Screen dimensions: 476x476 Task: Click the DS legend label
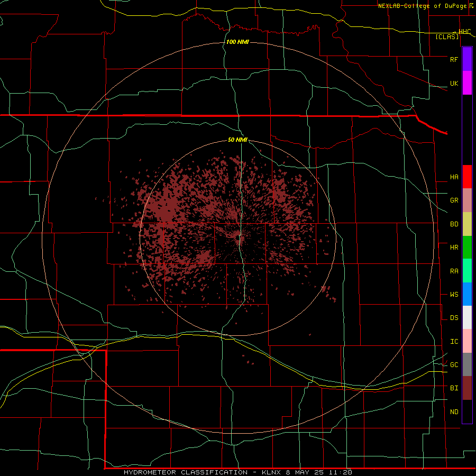click(454, 318)
